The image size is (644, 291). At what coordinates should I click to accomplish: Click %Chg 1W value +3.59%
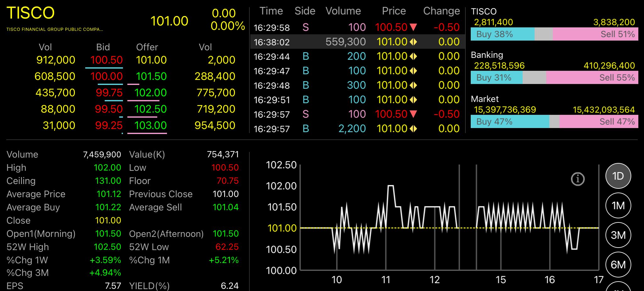click(105, 260)
